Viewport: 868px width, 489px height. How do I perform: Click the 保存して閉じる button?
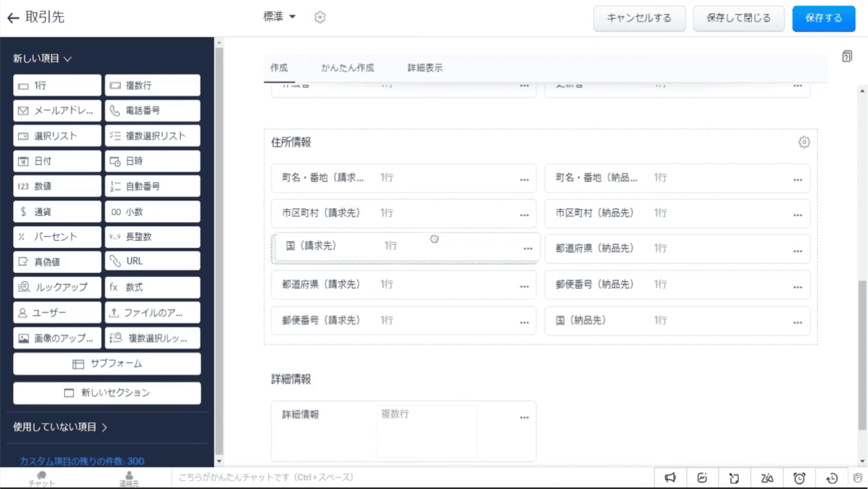pyautogui.click(x=739, y=18)
